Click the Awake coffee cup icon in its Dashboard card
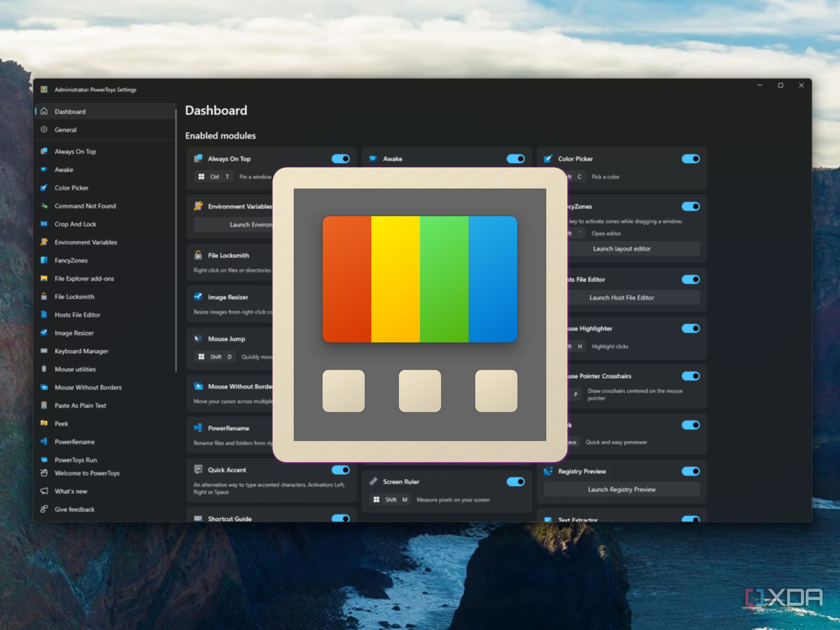 (373, 159)
